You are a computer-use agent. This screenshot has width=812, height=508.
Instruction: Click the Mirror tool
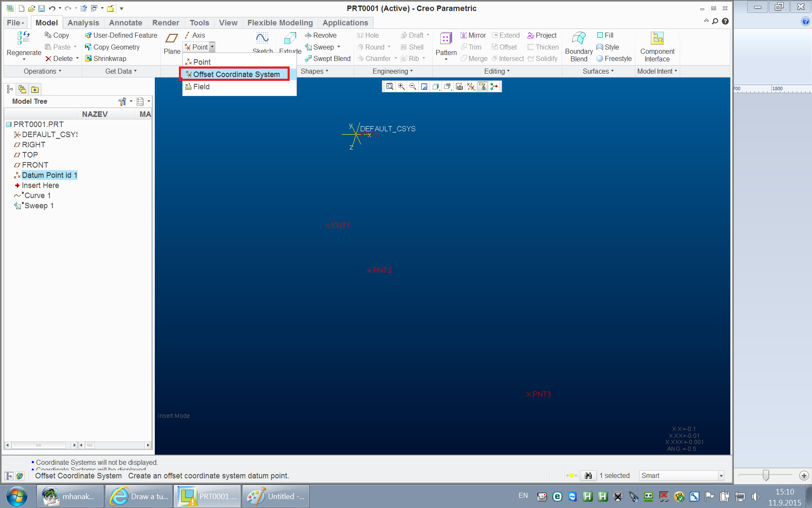tap(473, 36)
